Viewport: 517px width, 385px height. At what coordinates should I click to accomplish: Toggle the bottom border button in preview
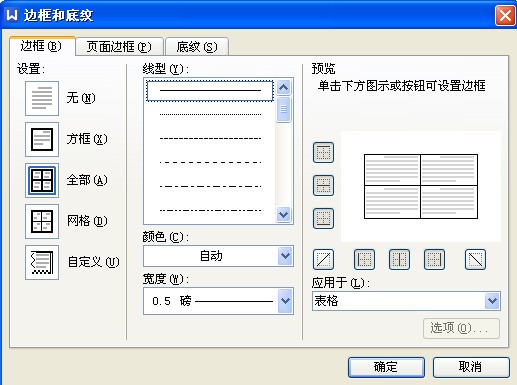click(323, 218)
